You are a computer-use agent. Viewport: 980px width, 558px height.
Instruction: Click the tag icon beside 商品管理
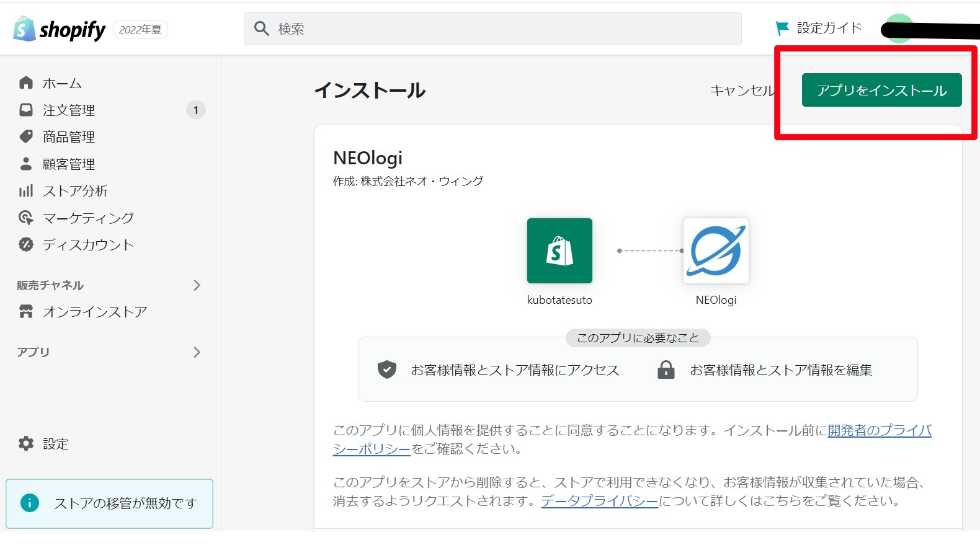[26, 136]
